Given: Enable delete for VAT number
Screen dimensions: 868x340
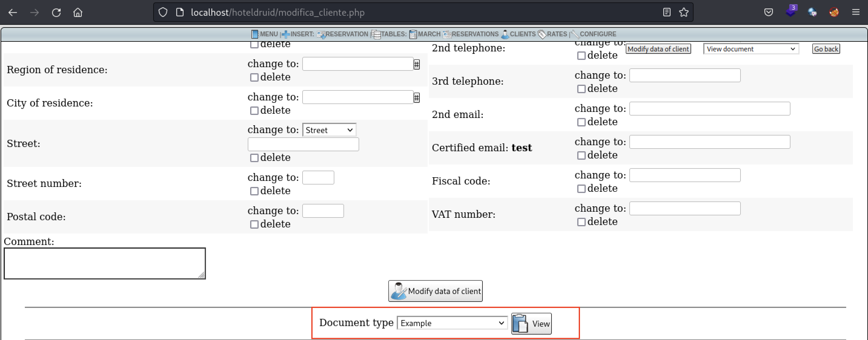Looking at the screenshot, I should [x=581, y=222].
